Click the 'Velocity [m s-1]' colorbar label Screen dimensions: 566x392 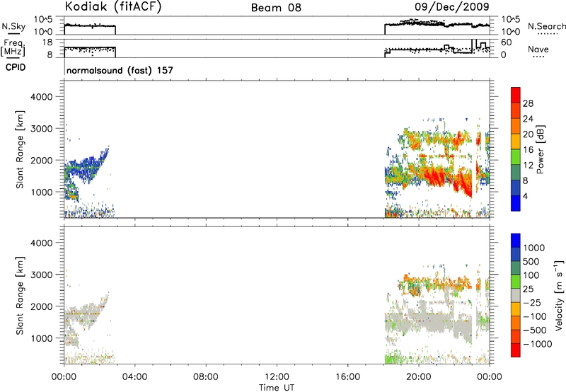click(x=559, y=295)
